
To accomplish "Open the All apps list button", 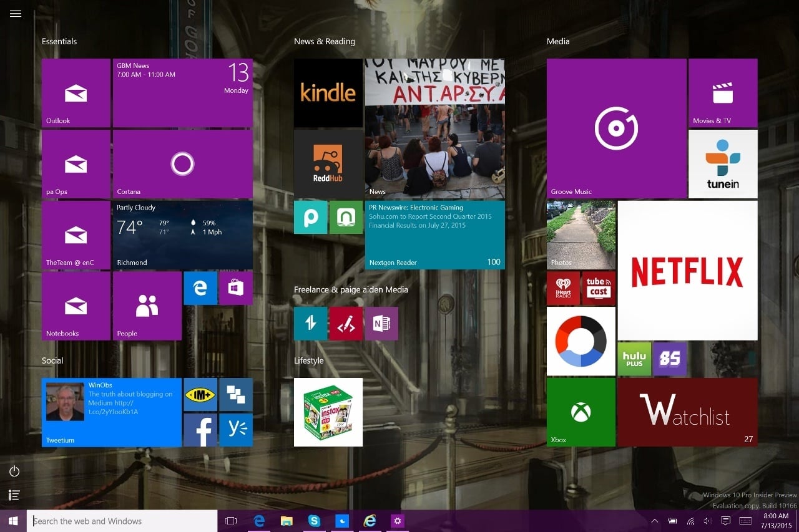I will coord(14,495).
